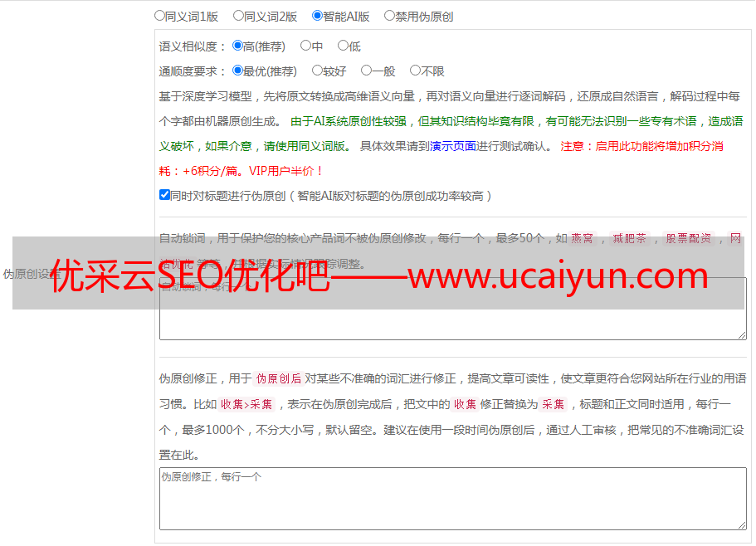Click the 收集>采集 example tag
756x546 pixels.
coord(246,404)
